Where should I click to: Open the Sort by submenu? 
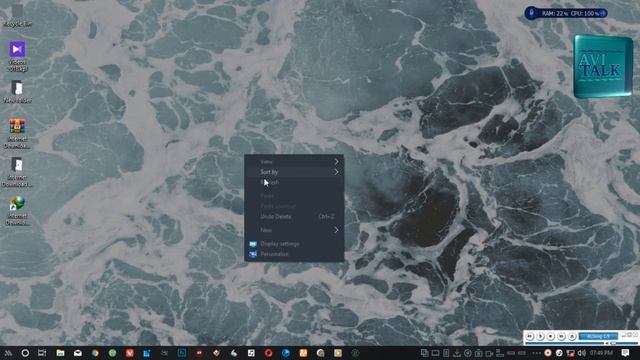point(294,172)
